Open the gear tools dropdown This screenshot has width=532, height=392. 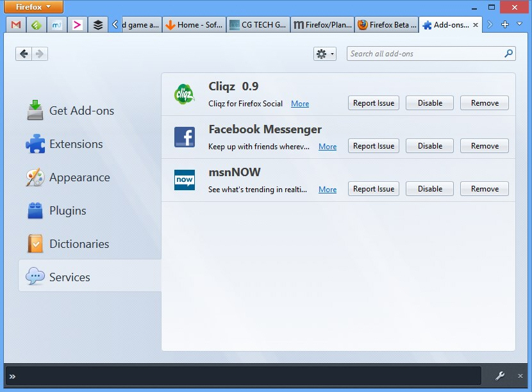tap(325, 54)
